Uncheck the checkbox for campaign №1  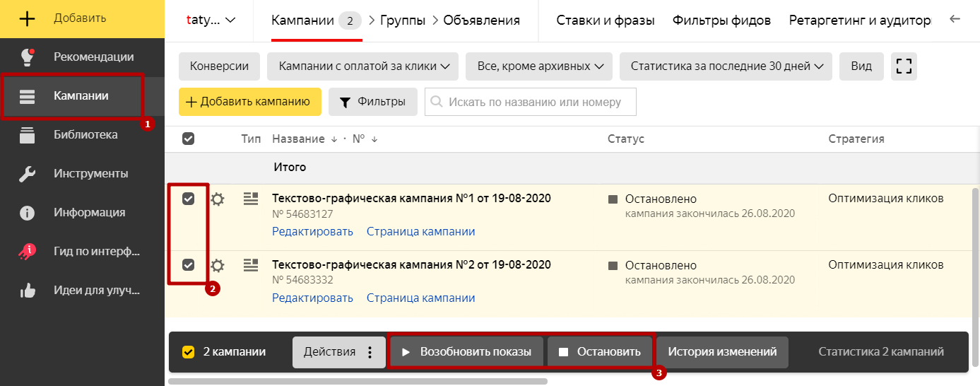(x=188, y=199)
